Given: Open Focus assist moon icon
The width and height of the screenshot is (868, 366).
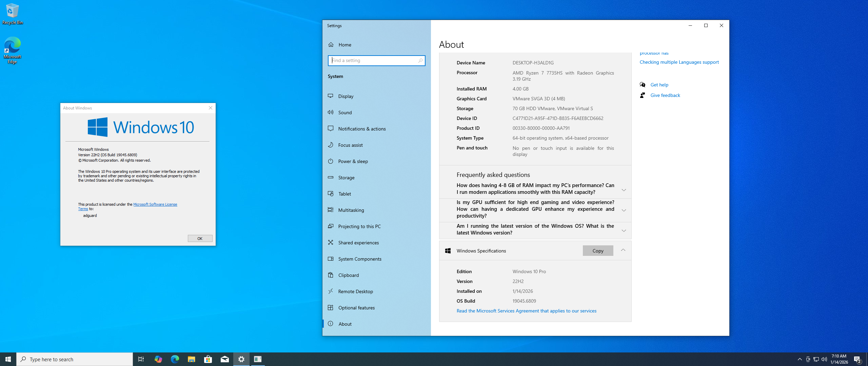Looking at the screenshot, I should tap(331, 145).
